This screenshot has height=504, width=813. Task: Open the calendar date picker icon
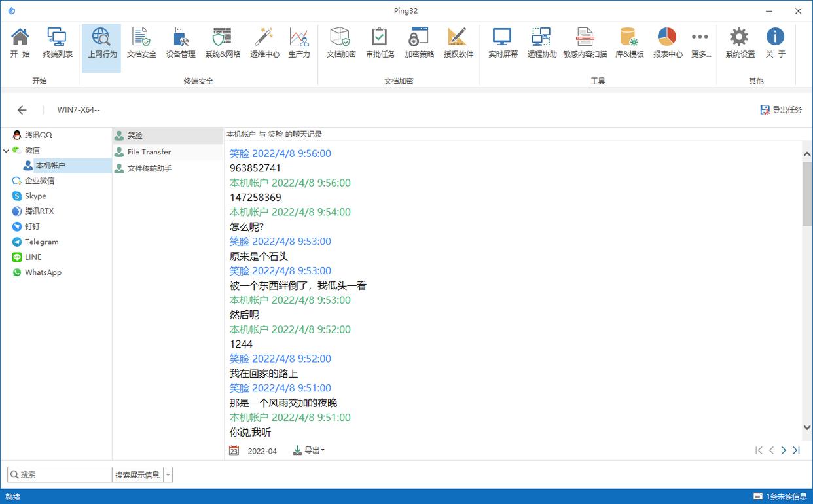[234, 450]
